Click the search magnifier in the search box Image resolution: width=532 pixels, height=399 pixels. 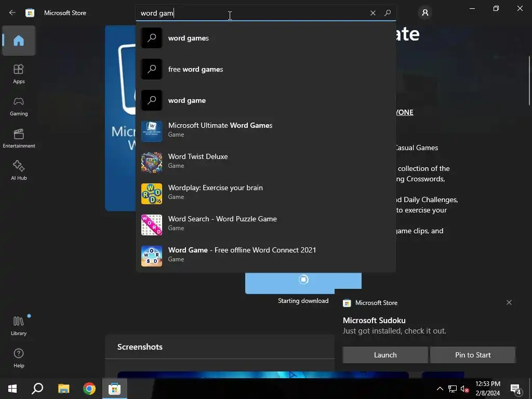388,13
